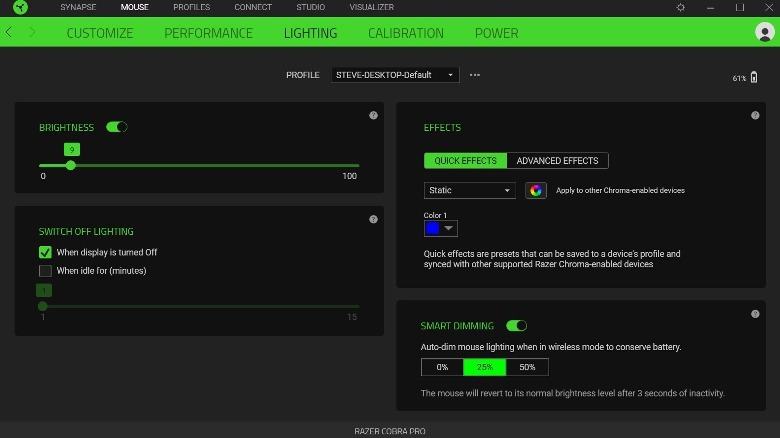The height and width of the screenshot is (438, 780).
Task: Select 0% smart dimming level
Action: coord(442,367)
